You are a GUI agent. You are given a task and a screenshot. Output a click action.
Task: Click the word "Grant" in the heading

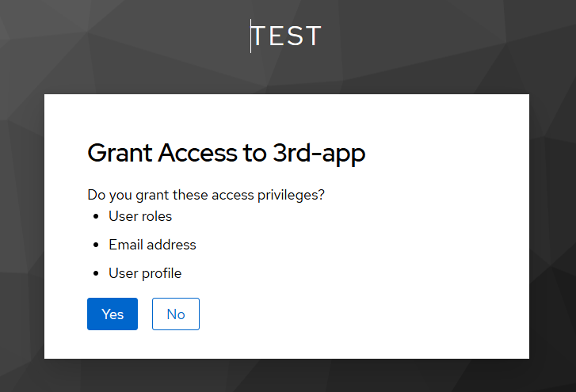tap(120, 152)
